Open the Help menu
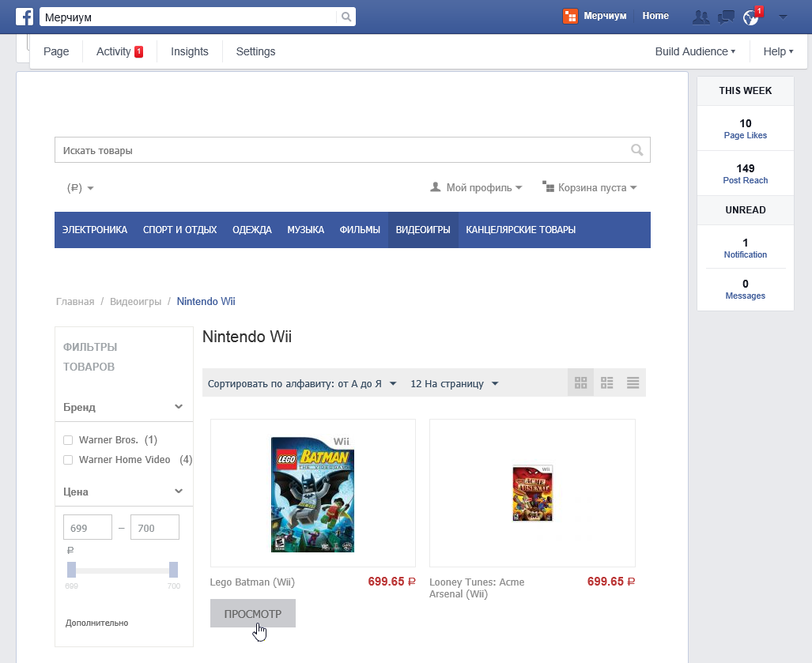812x663 pixels. pyautogui.click(x=778, y=51)
